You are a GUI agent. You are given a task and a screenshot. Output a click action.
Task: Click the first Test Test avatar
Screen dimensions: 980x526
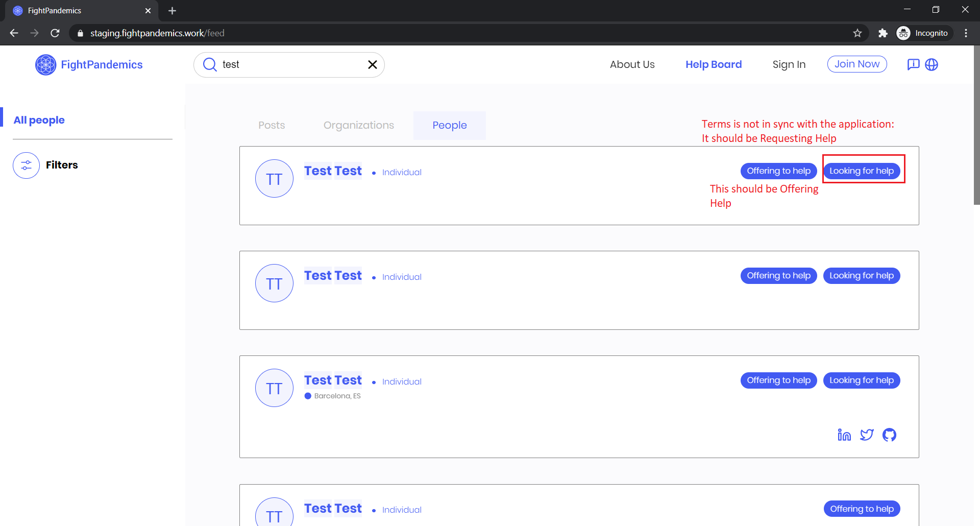pos(274,178)
